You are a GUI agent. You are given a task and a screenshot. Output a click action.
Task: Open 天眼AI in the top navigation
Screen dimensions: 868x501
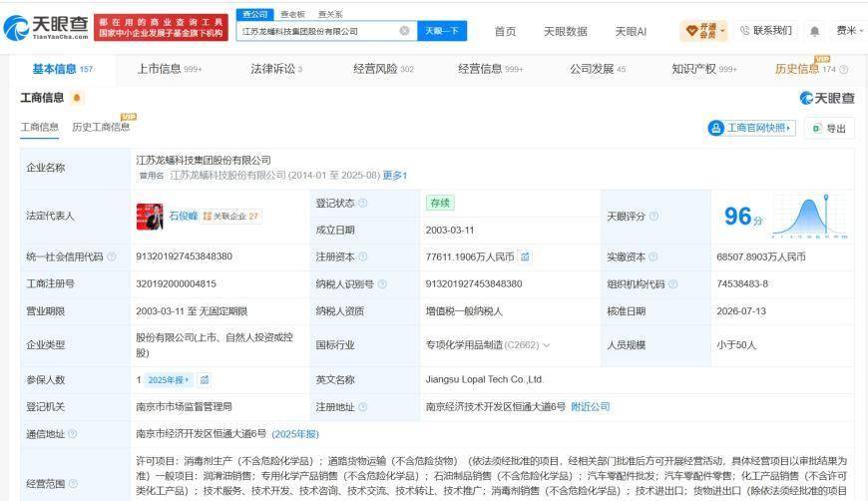click(x=631, y=32)
